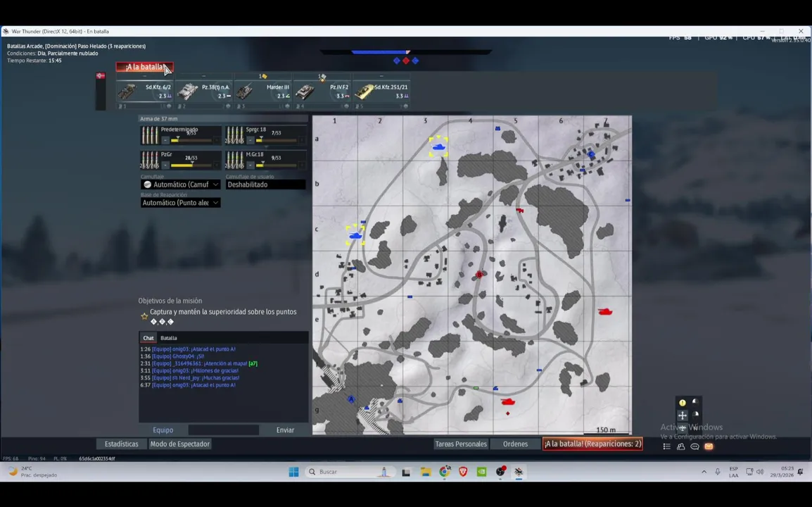Open the orange mail envelope icon
The height and width of the screenshot is (507, 812).
[x=709, y=446]
